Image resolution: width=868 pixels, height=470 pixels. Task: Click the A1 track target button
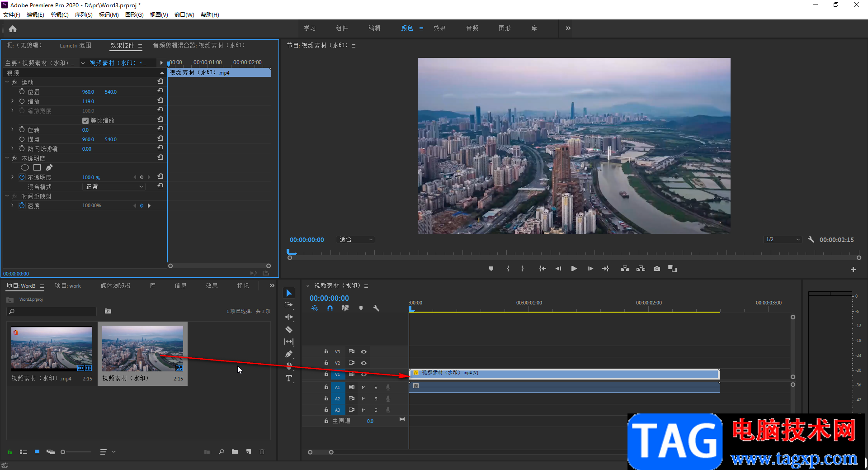[x=337, y=387]
